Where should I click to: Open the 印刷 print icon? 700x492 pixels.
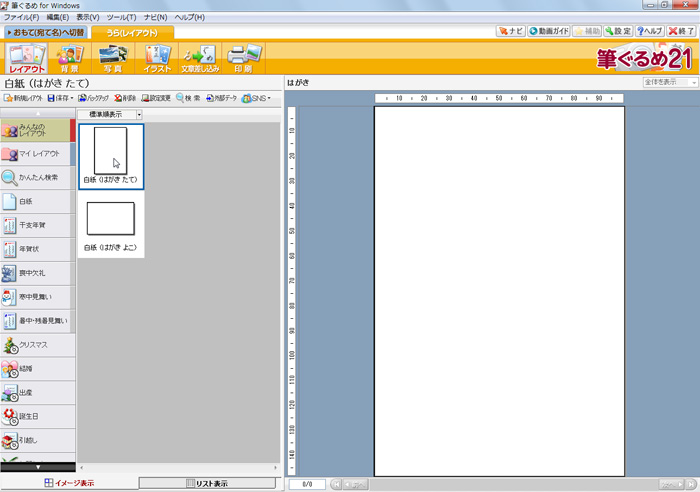tap(244, 59)
